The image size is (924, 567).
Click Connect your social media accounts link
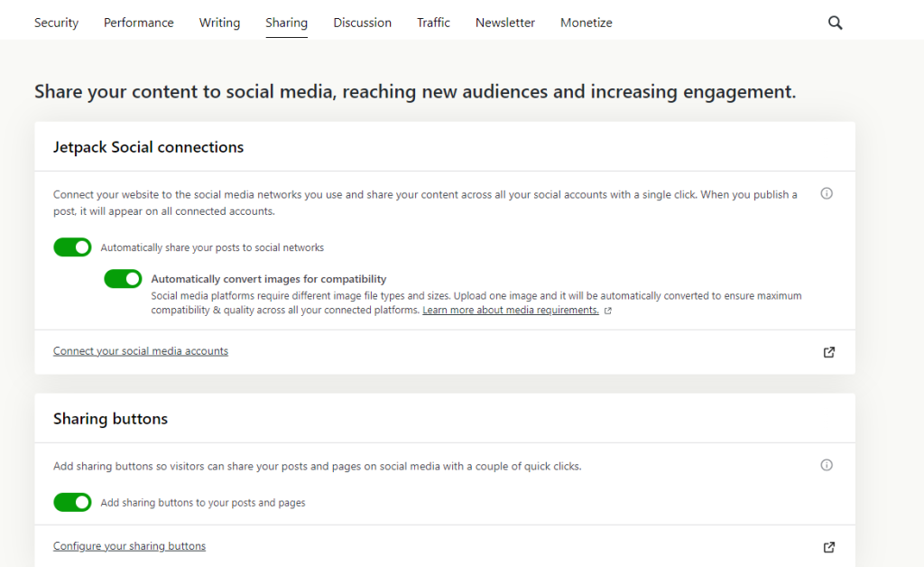click(141, 351)
